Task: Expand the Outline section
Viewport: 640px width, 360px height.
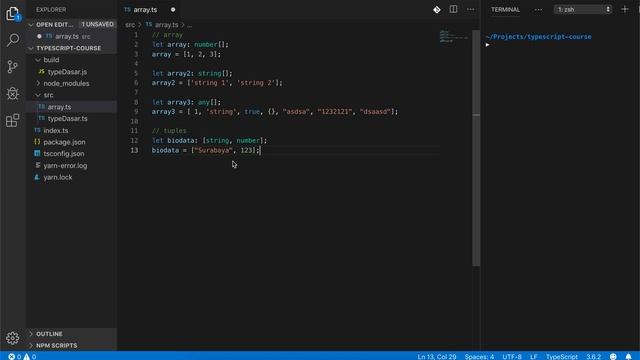Action: click(x=71, y=334)
